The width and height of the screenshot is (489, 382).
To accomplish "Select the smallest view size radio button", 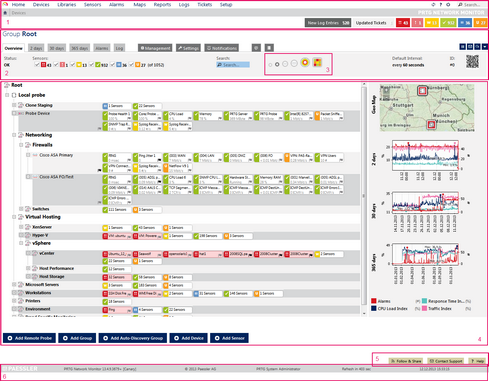I will click(x=270, y=65).
